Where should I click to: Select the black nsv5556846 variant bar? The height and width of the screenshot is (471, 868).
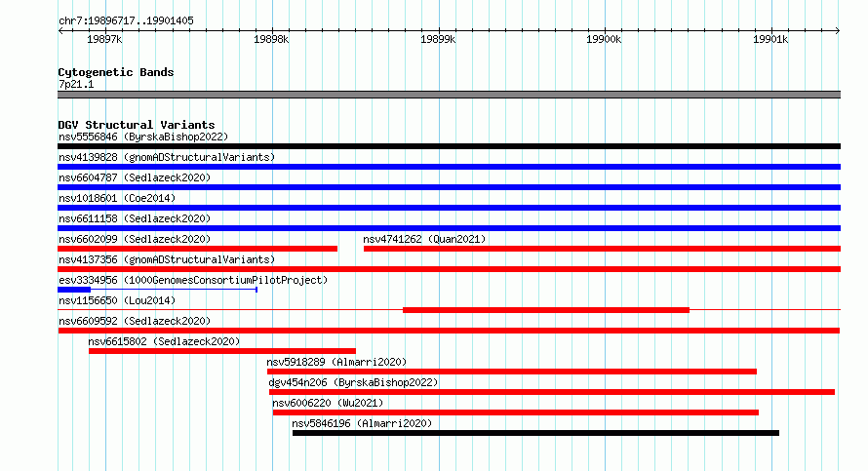449,146
